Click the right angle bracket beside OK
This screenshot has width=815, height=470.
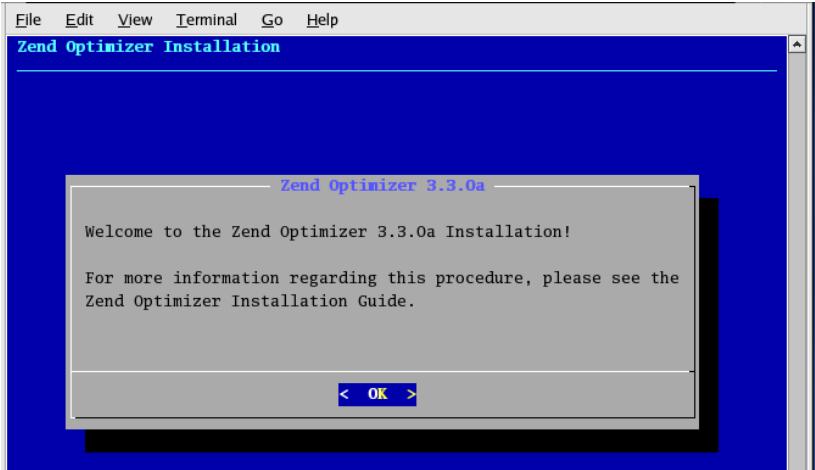(x=411, y=394)
